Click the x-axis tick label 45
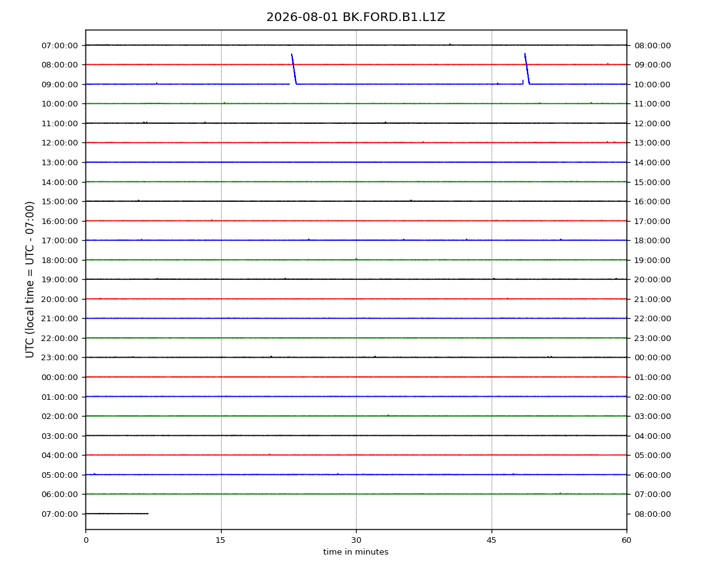The width and height of the screenshot is (712, 588). [492, 540]
